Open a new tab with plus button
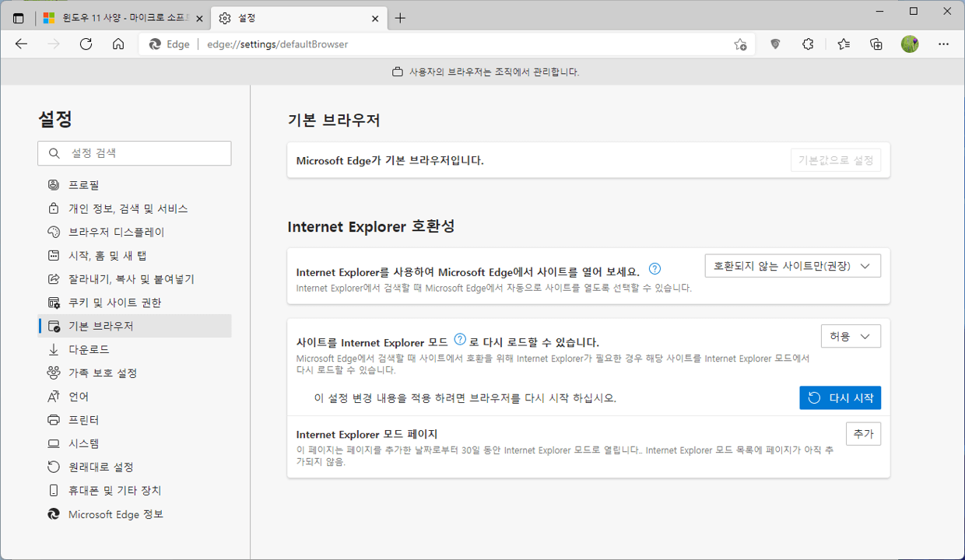The height and width of the screenshot is (560, 965). click(400, 18)
